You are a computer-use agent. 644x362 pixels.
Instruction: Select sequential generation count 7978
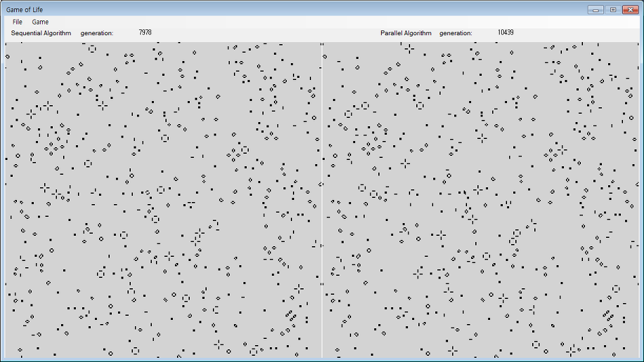[x=145, y=32]
